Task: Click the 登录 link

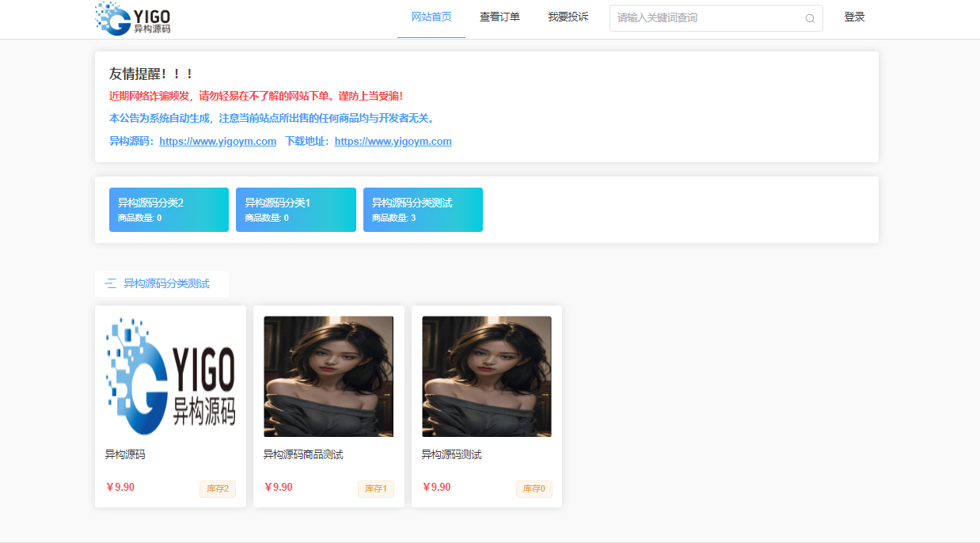Action: 855,16
